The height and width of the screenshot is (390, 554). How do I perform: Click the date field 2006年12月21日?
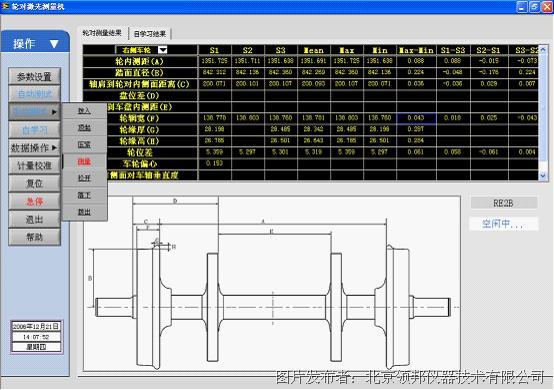click(x=36, y=326)
